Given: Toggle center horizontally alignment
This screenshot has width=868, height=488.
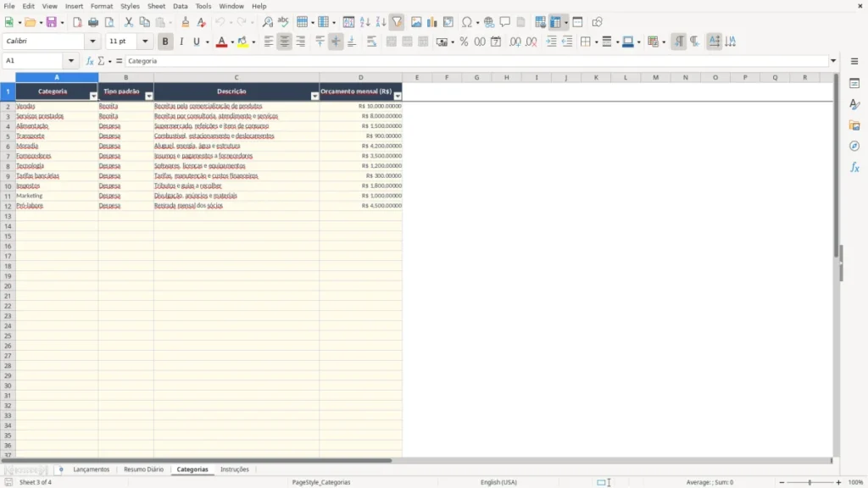Looking at the screenshot, I should (x=285, y=42).
